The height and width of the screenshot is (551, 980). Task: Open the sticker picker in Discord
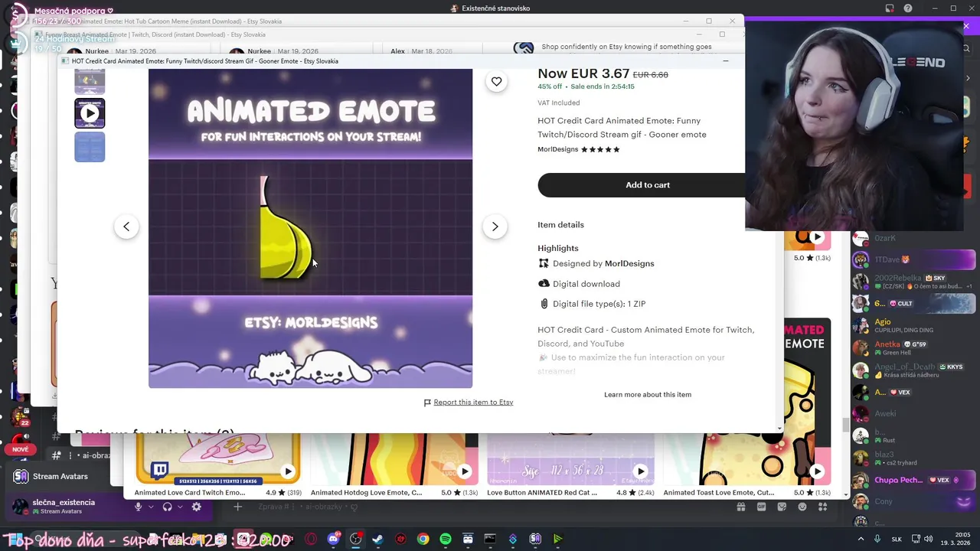(x=782, y=507)
